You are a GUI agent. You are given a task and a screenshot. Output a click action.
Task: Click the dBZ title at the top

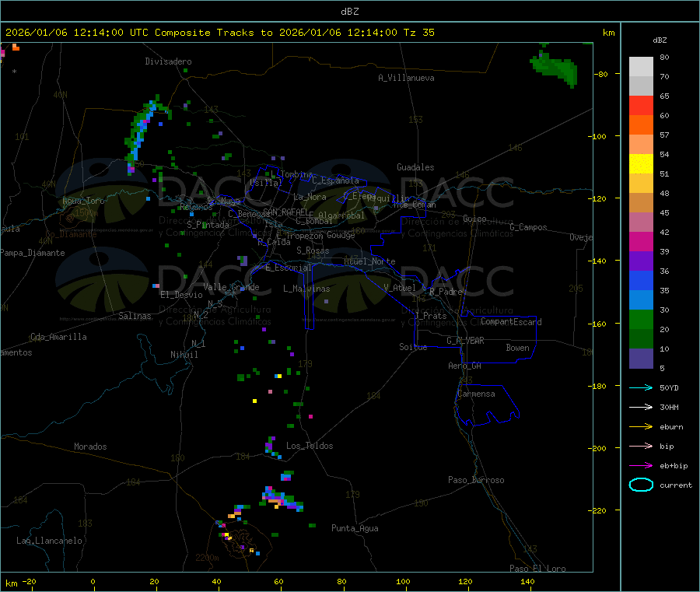click(x=349, y=12)
